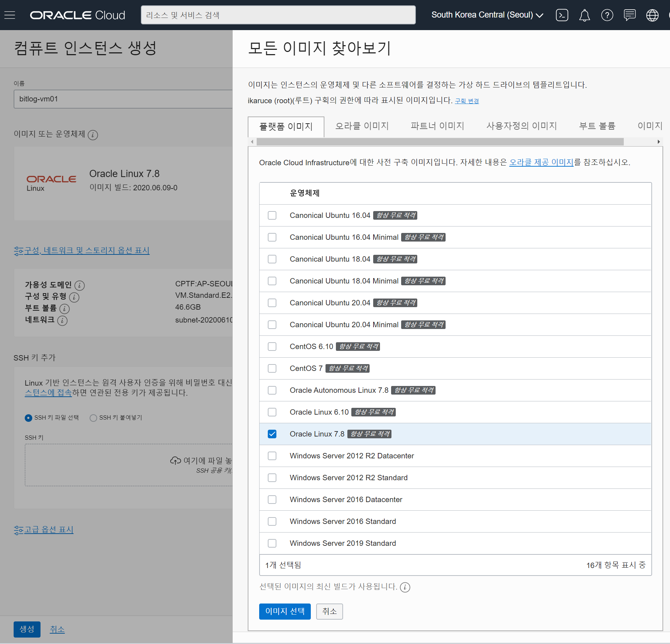Select SSH 키 붙여넣기 radio button

pyautogui.click(x=93, y=418)
